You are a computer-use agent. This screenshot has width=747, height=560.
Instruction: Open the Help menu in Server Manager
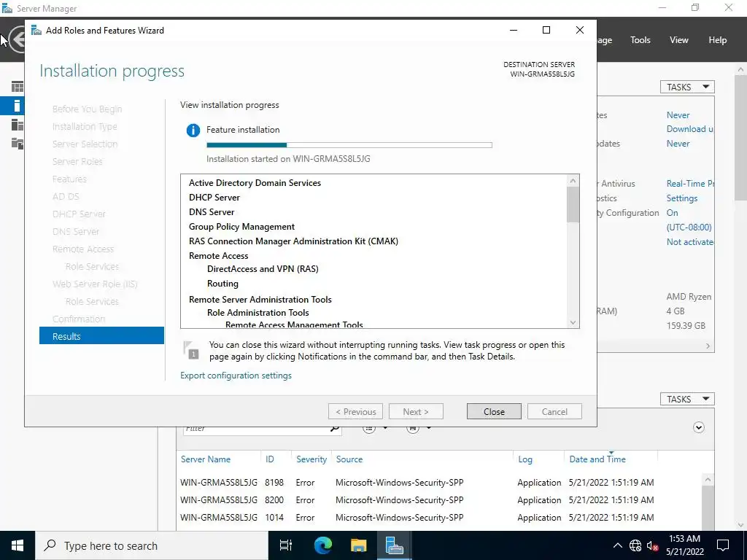(x=717, y=40)
